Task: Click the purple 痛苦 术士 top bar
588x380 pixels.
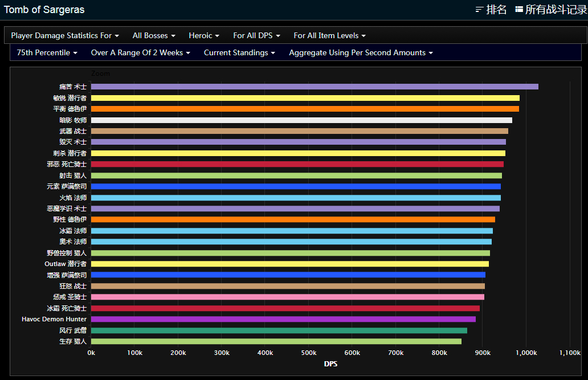Action: point(315,87)
